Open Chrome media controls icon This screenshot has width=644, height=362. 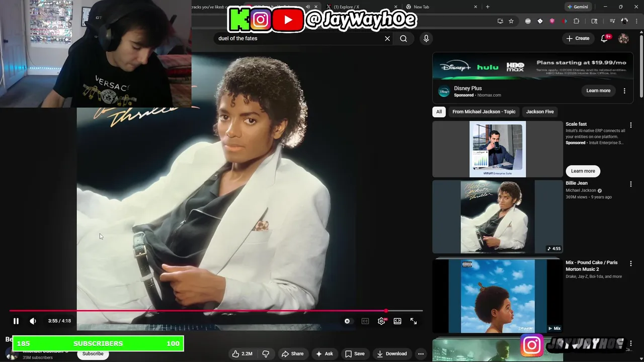(612, 21)
